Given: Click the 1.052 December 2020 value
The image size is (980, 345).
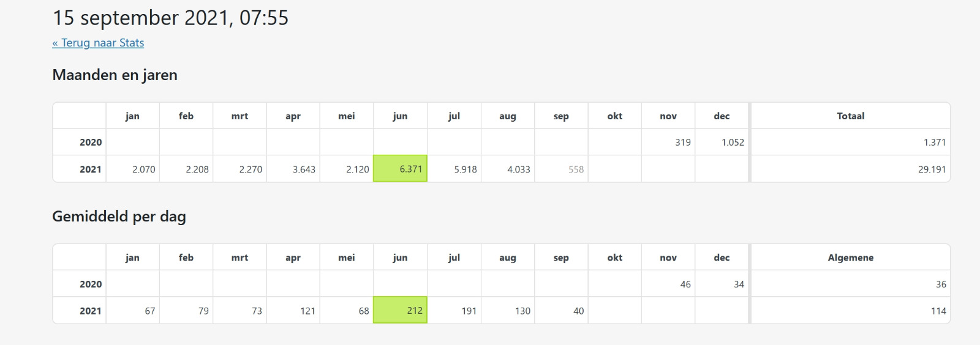Looking at the screenshot, I should [x=733, y=143].
